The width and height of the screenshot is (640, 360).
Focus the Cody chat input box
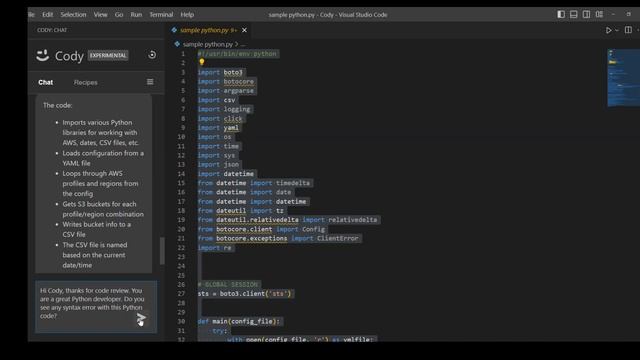(x=96, y=307)
